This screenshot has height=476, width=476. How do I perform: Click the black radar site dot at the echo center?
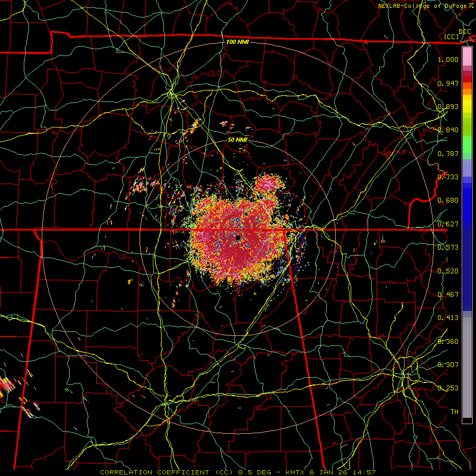click(x=239, y=237)
